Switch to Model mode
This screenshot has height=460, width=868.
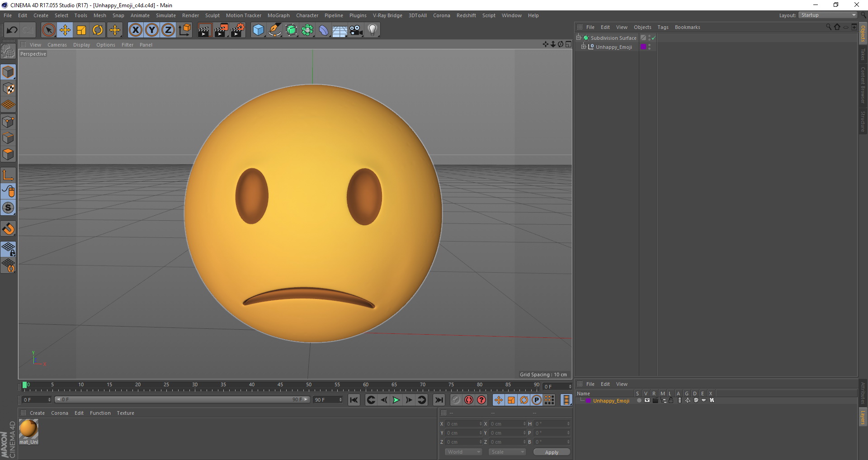[8, 72]
